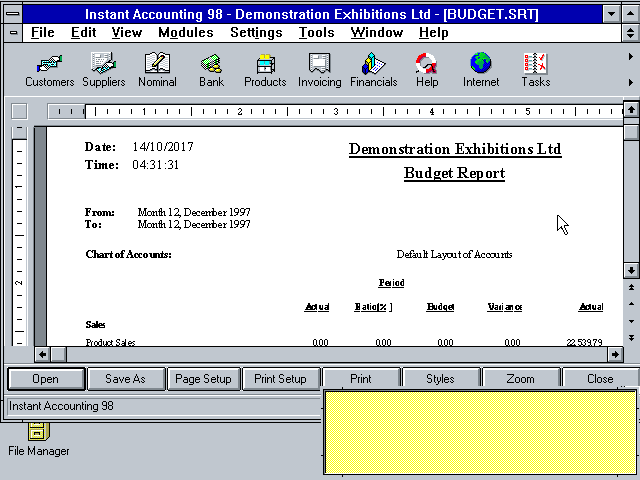This screenshot has width=640, height=480.
Task: Click the Open button
Action: point(46,379)
